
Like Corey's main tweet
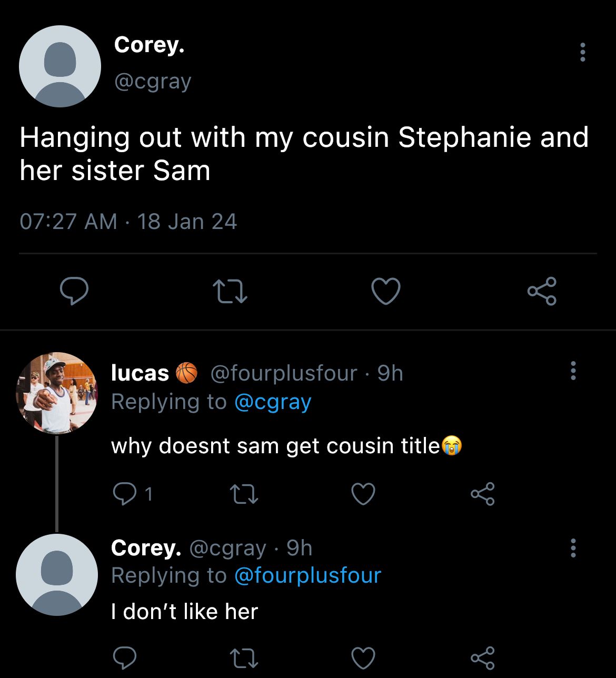pyautogui.click(x=386, y=291)
